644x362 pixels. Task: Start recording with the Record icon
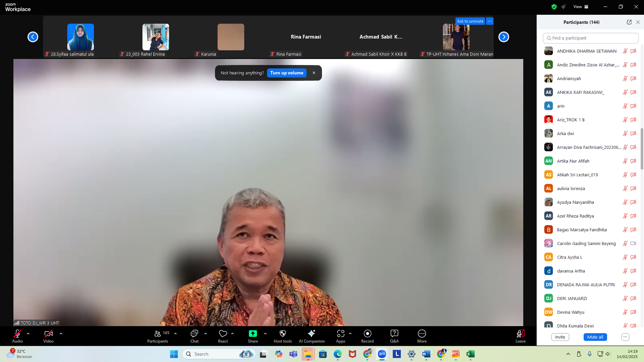(x=367, y=334)
